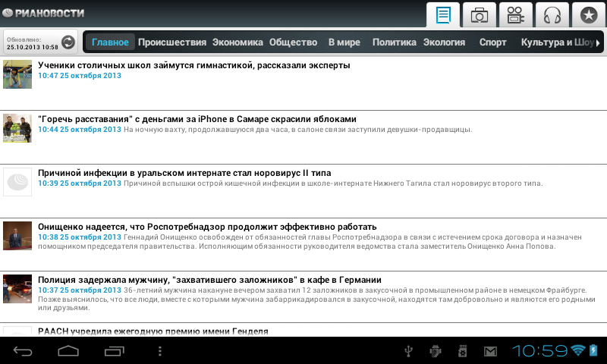Open the recent apps switcher
This screenshot has height=364, width=607.
[x=114, y=350]
